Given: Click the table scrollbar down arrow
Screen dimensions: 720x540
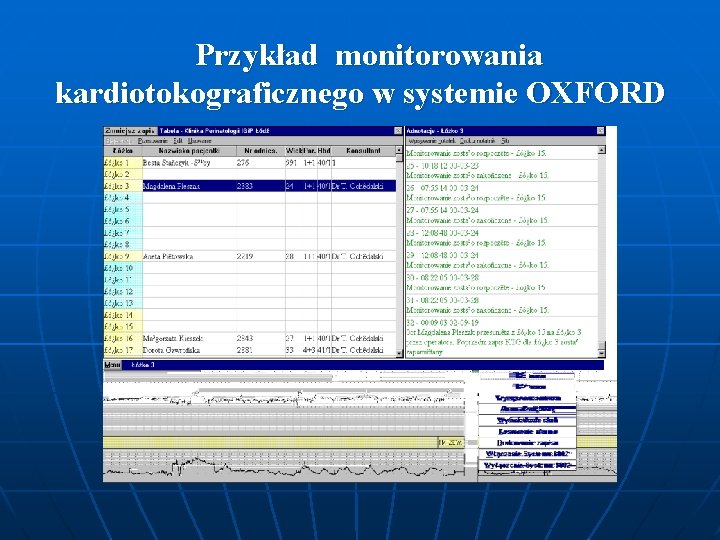Looking at the screenshot, I should pyautogui.click(x=399, y=354).
